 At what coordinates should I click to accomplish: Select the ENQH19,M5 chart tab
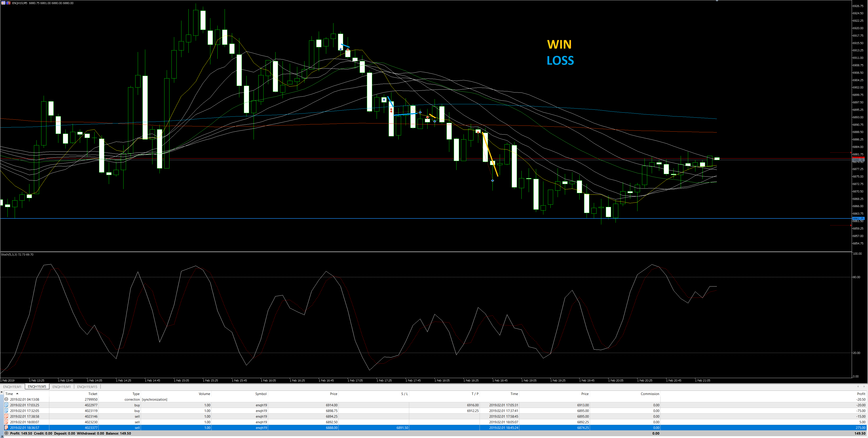(x=37, y=387)
